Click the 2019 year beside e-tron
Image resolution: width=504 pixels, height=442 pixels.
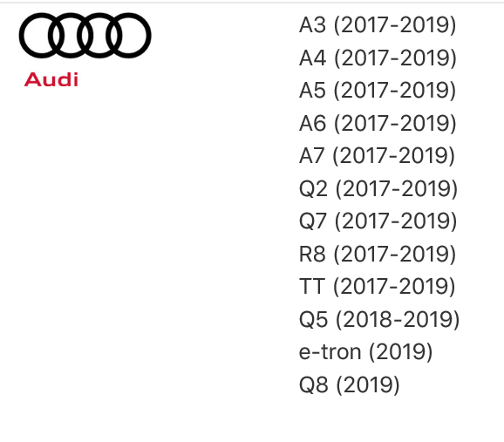(x=400, y=352)
